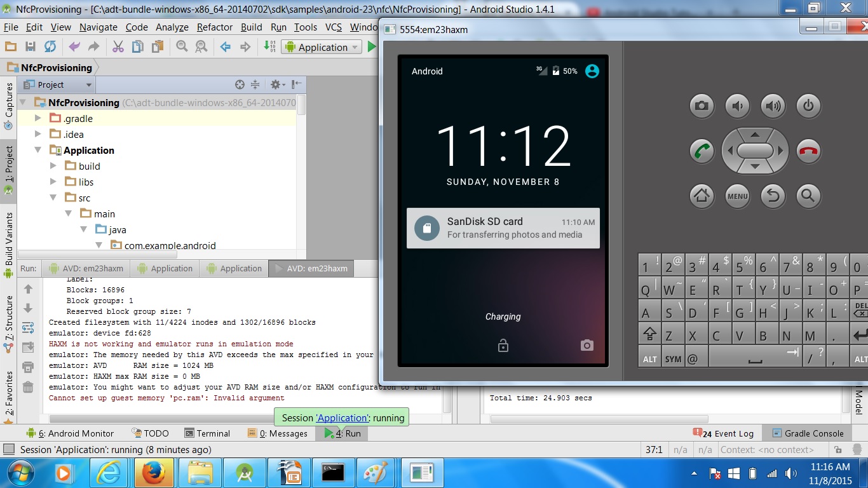Click the emulator search button
868x488 pixels.
click(x=808, y=196)
